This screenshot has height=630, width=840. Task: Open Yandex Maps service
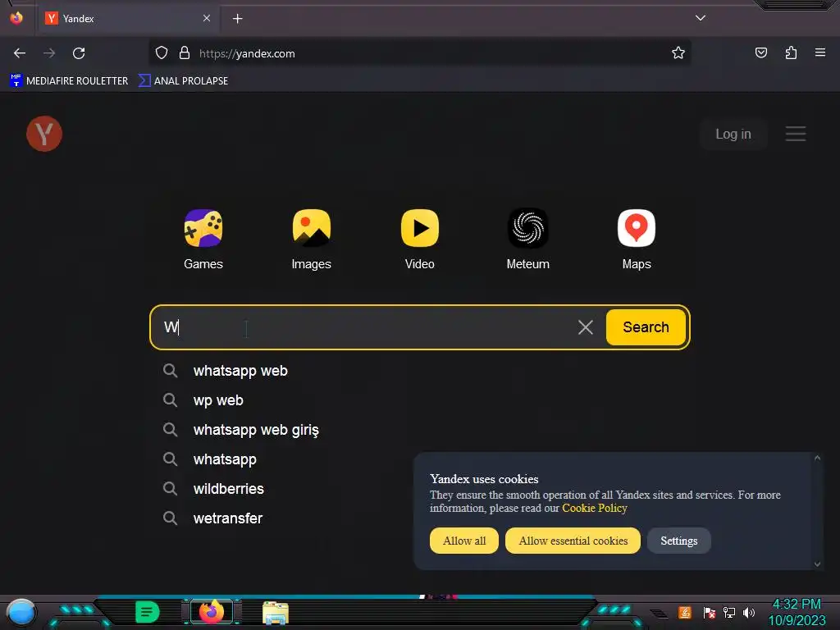(x=636, y=239)
